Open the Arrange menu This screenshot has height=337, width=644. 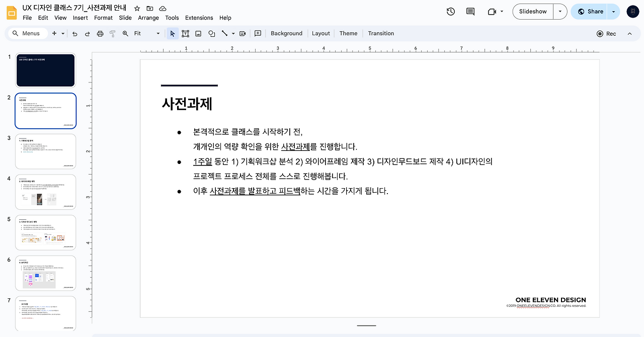[148, 17]
